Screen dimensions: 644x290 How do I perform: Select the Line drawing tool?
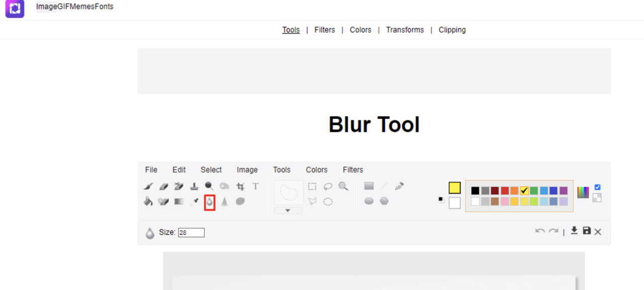click(384, 186)
